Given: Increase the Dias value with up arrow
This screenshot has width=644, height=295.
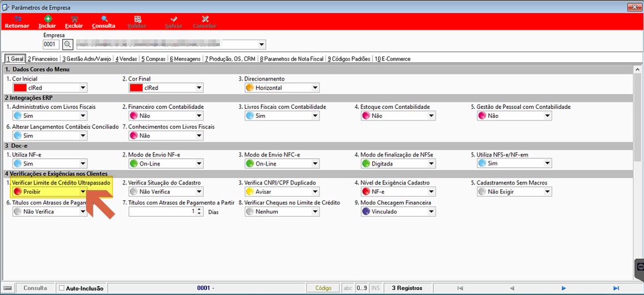Looking at the screenshot, I should coord(199,209).
